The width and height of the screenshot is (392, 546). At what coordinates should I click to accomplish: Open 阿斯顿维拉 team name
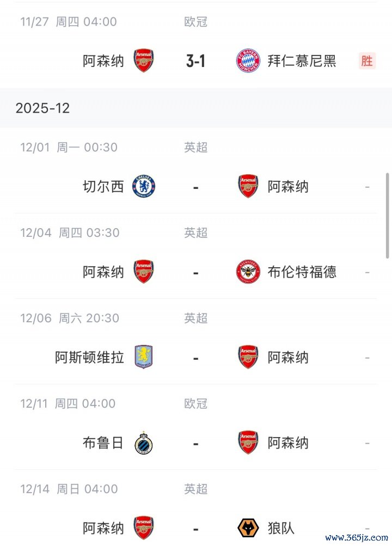point(89,357)
